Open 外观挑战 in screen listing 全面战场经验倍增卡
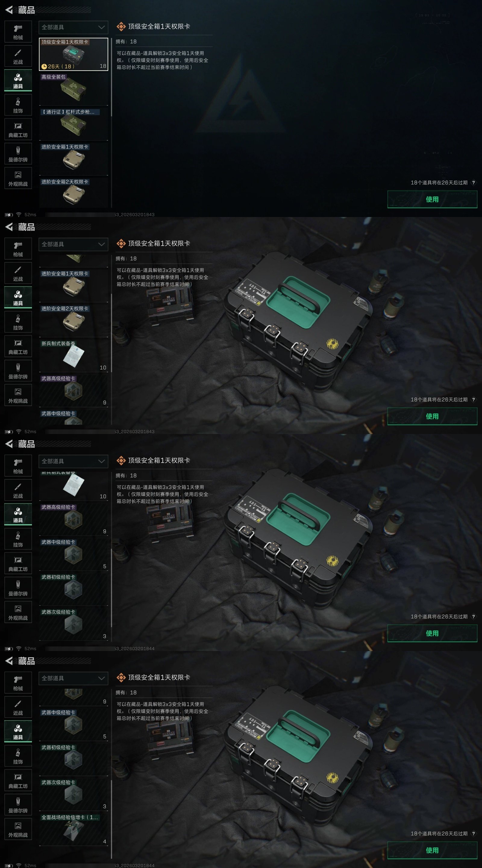 pos(18,829)
